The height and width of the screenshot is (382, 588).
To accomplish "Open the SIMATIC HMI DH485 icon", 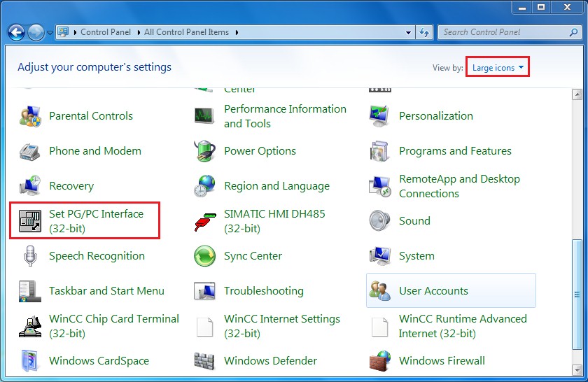I will pos(205,221).
